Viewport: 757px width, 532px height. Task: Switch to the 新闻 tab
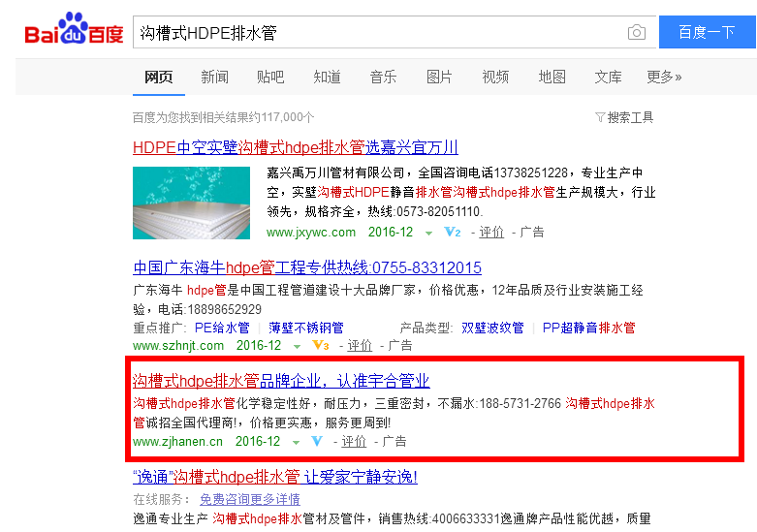point(215,77)
